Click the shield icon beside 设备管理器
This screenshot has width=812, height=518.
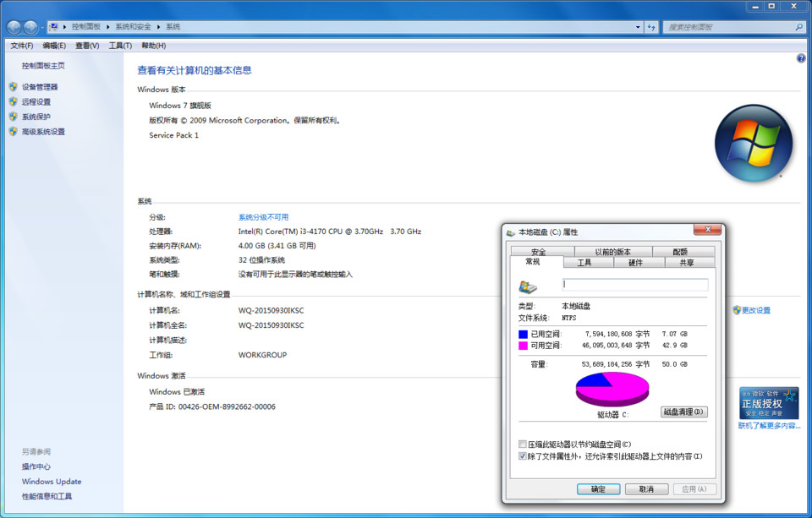pos(13,87)
